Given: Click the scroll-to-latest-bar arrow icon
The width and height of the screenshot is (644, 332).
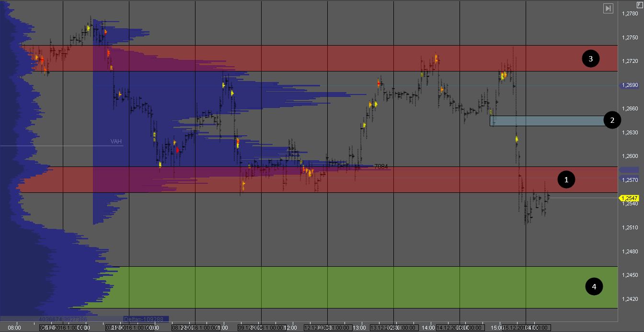Looking at the screenshot, I should click(x=608, y=8).
